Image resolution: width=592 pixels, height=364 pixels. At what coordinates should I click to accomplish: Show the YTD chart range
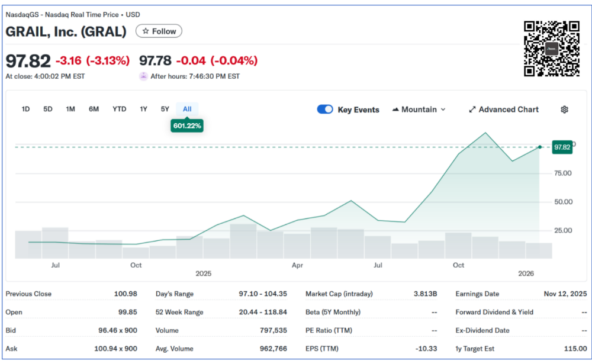119,109
